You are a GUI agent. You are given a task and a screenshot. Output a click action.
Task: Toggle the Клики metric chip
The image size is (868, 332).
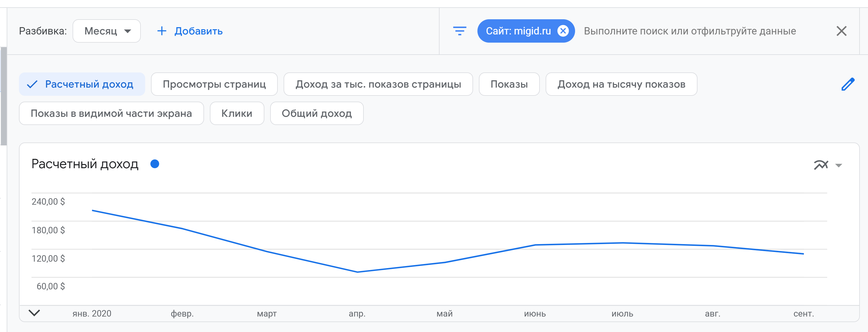(237, 113)
